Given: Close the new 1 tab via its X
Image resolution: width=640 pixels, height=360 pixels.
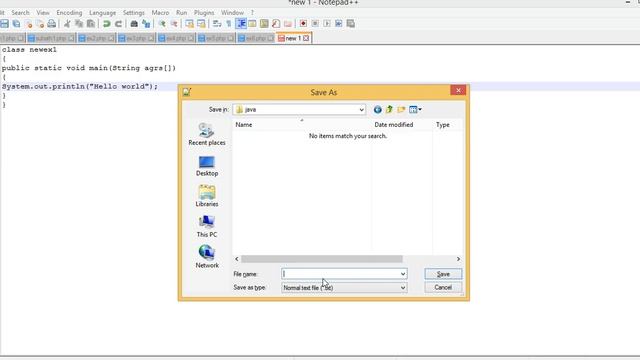Looking at the screenshot, I should point(306,38).
